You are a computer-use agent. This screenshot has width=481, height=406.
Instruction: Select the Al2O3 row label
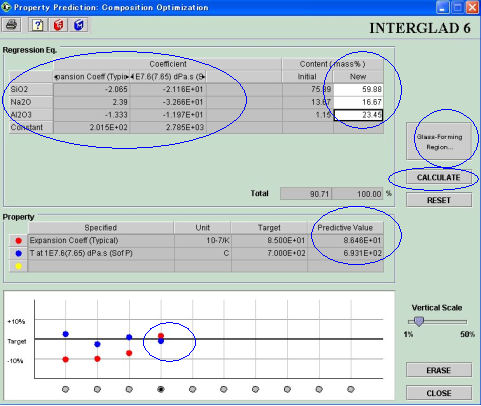point(31,115)
